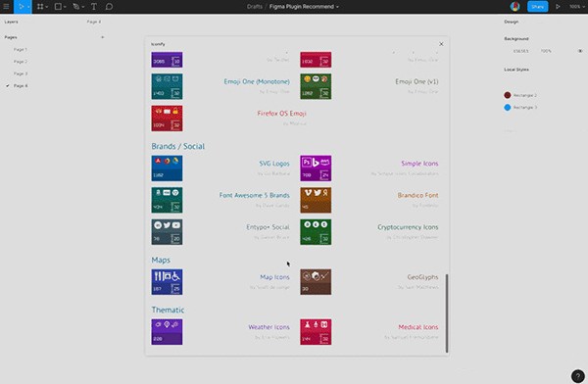Viewport: 588px width, 384px height.
Task: Open the help question mark button
Action: (x=577, y=376)
